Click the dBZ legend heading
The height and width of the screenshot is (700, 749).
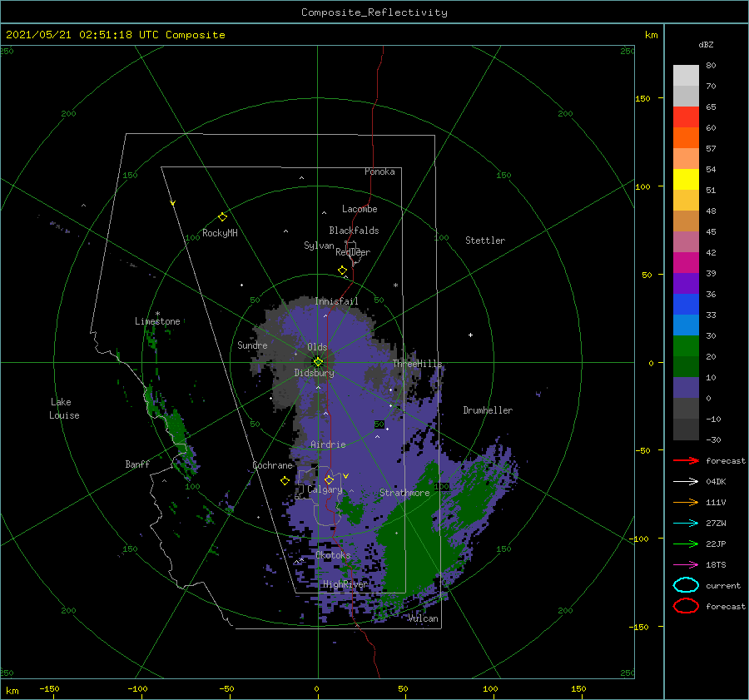pyautogui.click(x=706, y=44)
